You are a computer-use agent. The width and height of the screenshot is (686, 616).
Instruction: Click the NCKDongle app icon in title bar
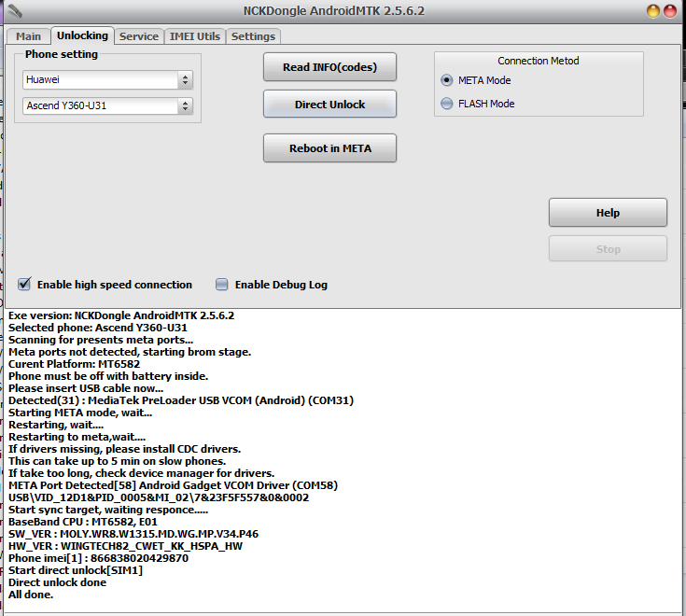pyautogui.click(x=14, y=11)
